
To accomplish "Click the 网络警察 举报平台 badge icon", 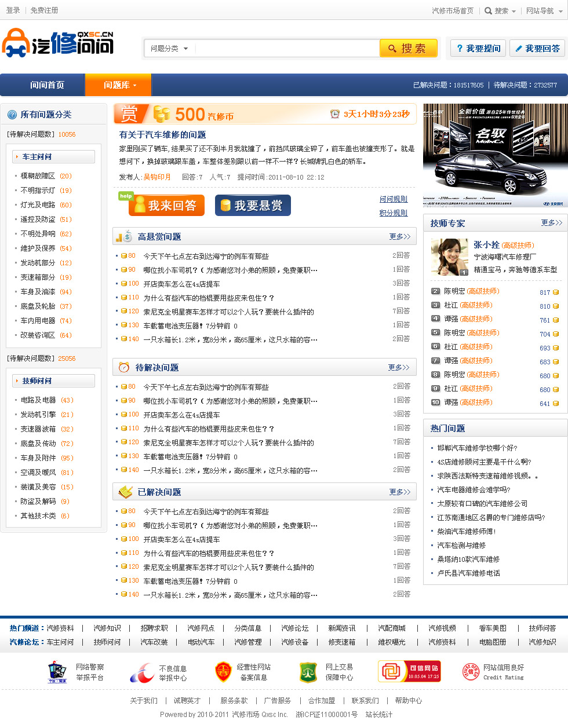I will click(57, 672).
